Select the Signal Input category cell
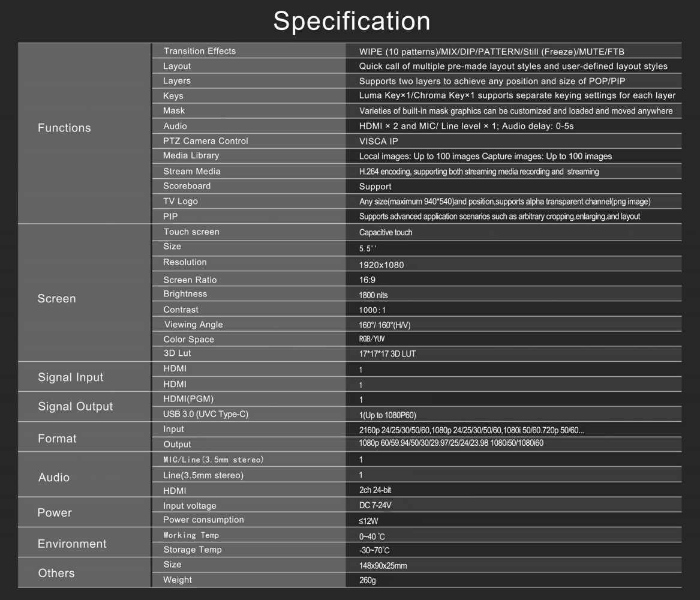700x600 pixels. pyautogui.click(x=70, y=377)
